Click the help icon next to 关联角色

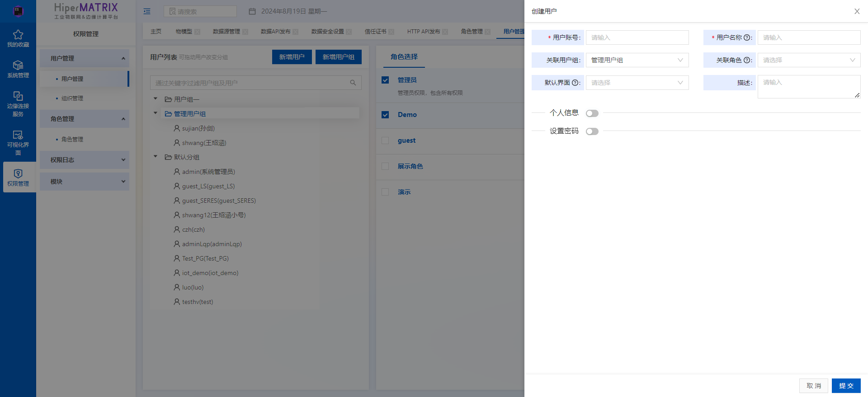pos(747,60)
